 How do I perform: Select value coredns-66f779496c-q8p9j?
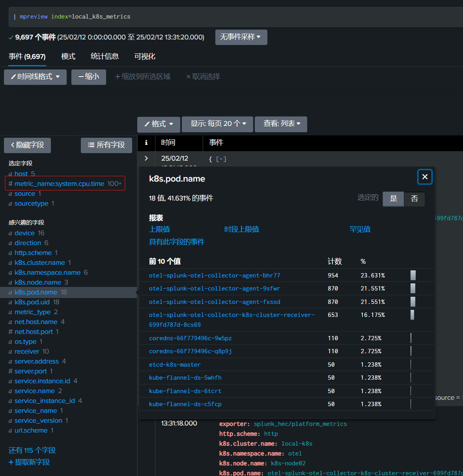(190, 351)
